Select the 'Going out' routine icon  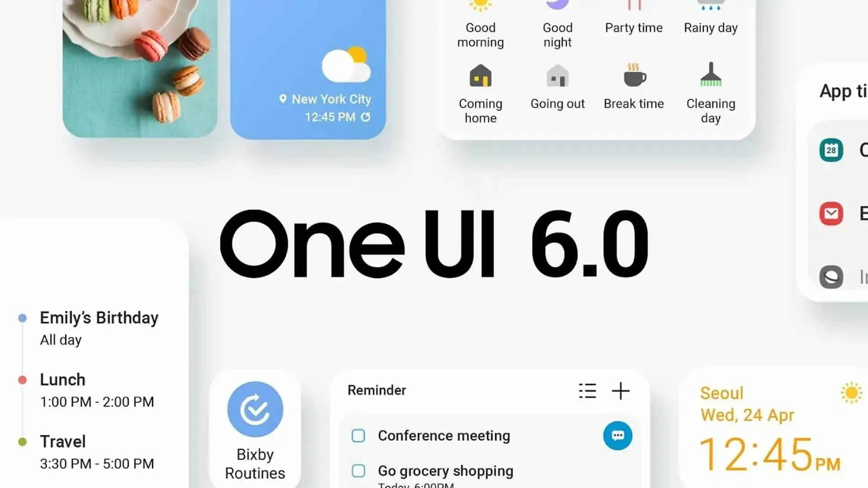pyautogui.click(x=557, y=76)
